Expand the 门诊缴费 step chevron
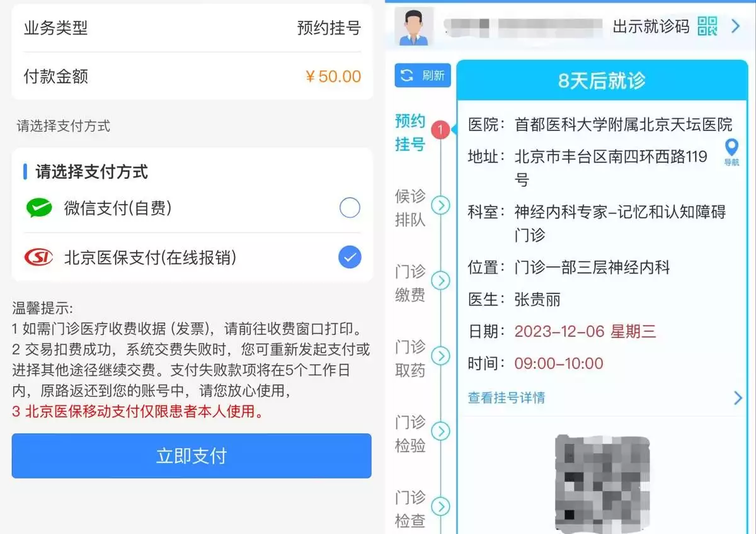 point(440,281)
